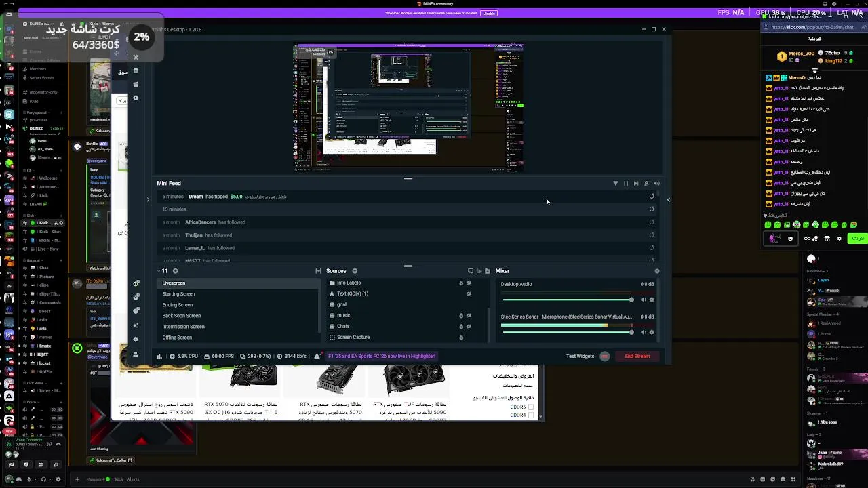Open Discord rules channel
Screen dimensions: 868x488
(x=34, y=102)
